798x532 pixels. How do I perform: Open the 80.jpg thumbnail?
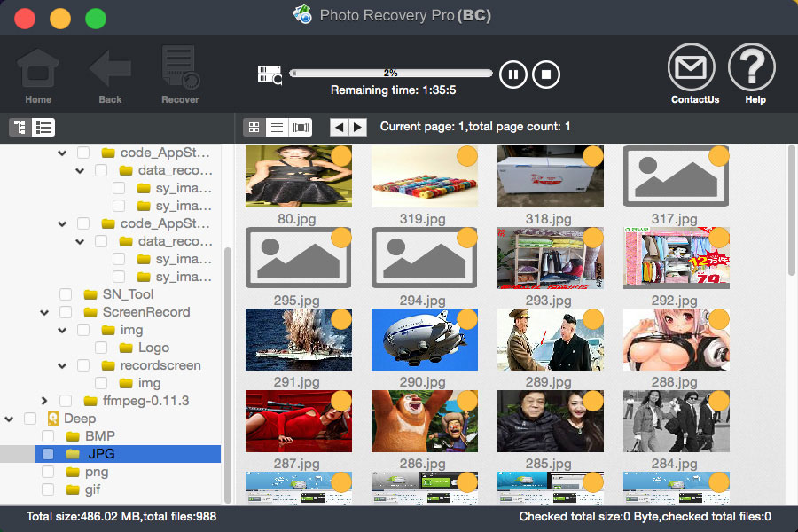pyautogui.click(x=298, y=176)
